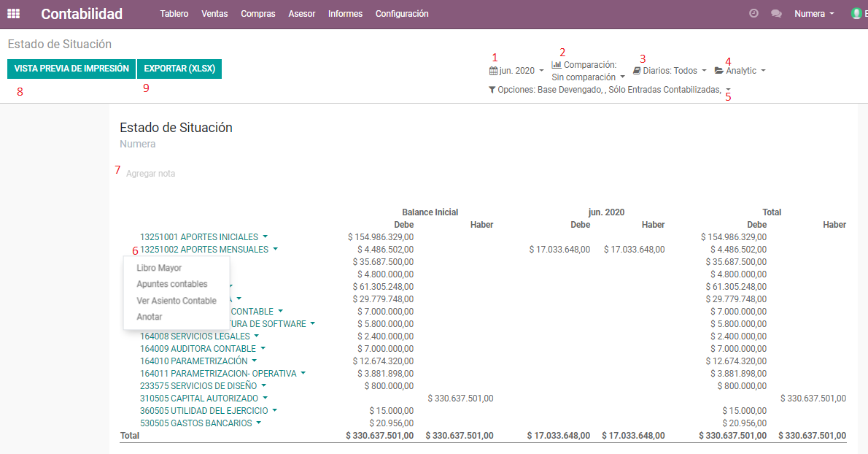
Task: Click VISTA PREVIA DE IMPRESIÓN button
Action: point(71,69)
